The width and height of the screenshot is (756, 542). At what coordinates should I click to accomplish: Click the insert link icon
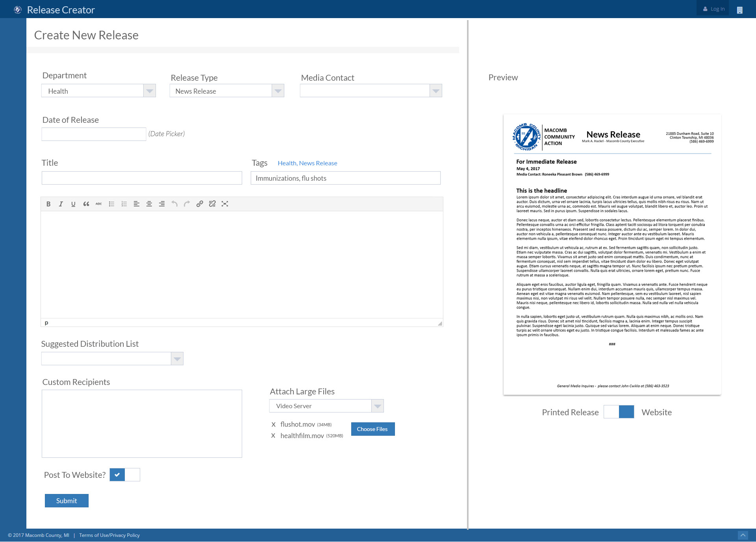[200, 204]
